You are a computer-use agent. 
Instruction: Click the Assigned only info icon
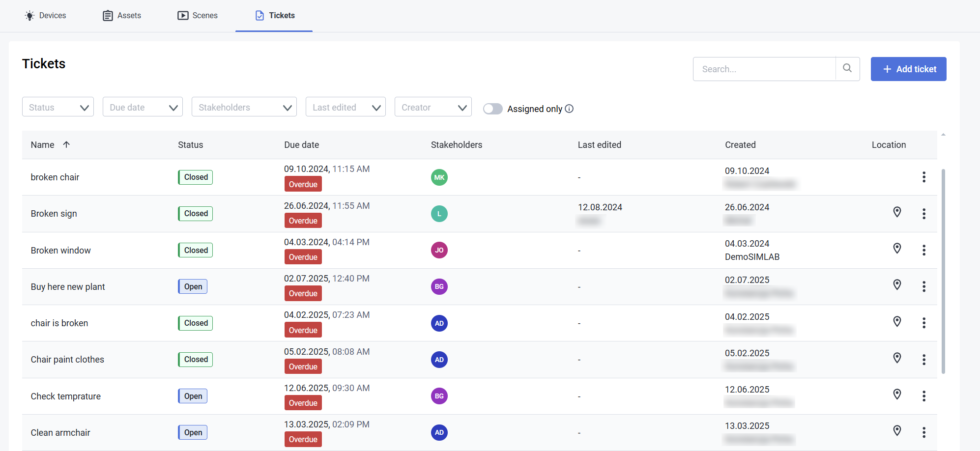click(x=569, y=109)
